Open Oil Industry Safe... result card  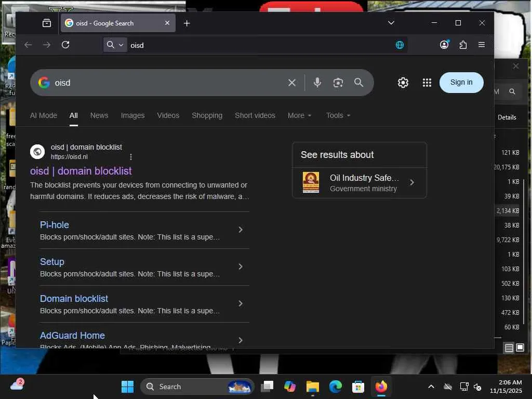click(x=360, y=182)
